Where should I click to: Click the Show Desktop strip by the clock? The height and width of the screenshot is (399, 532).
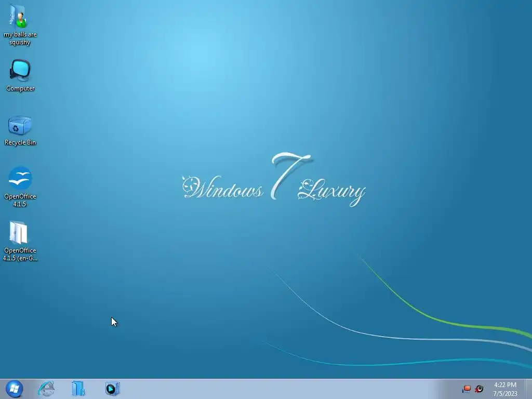pyautogui.click(x=528, y=389)
